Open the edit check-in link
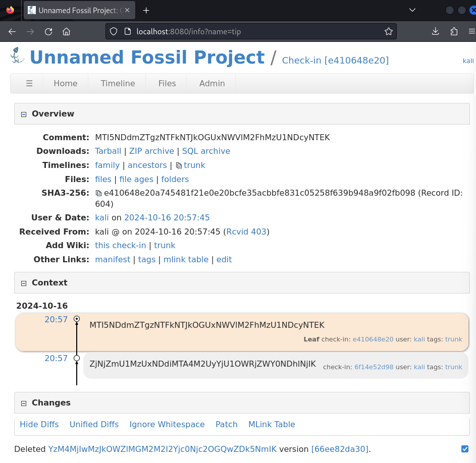Screen dimensions: 476x463 pyautogui.click(x=224, y=259)
